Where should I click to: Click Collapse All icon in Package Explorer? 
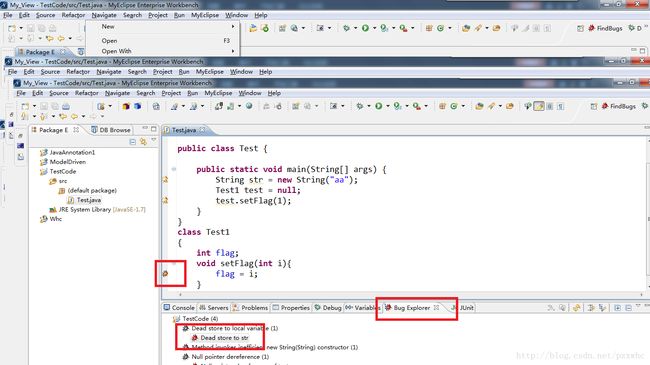click(x=133, y=142)
